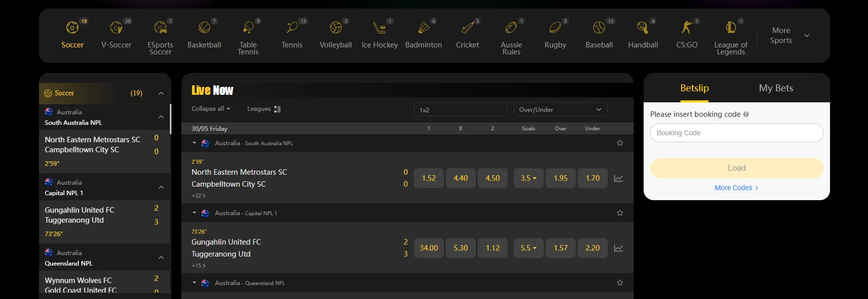This screenshot has width=868, height=299.
Task: Select the Tennis sport icon
Action: [x=292, y=27]
